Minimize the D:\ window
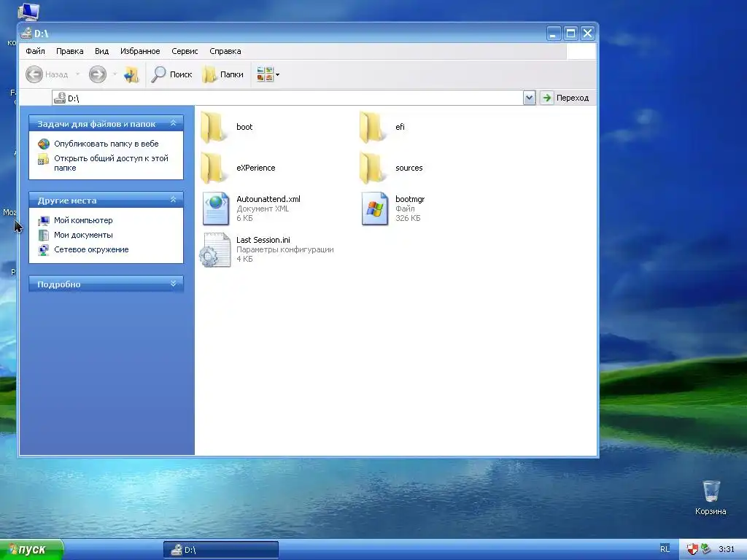 554,34
